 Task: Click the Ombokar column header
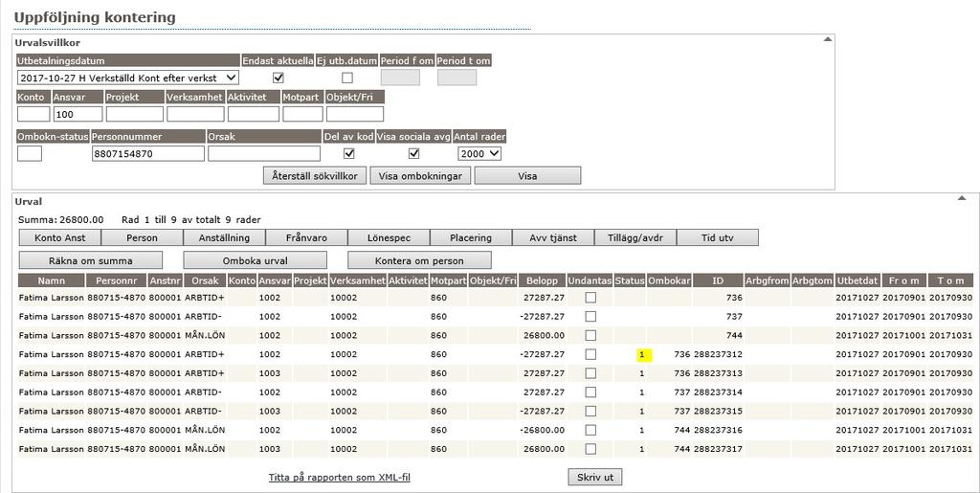click(x=669, y=280)
